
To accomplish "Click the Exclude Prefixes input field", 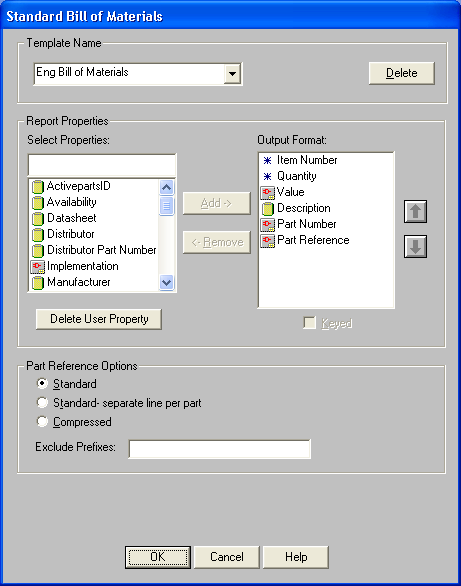I will [220, 449].
